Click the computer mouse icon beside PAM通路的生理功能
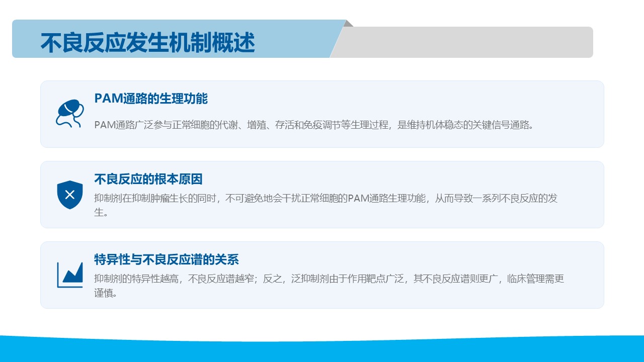The width and height of the screenshot is (644, 362). tap(69, 113)
